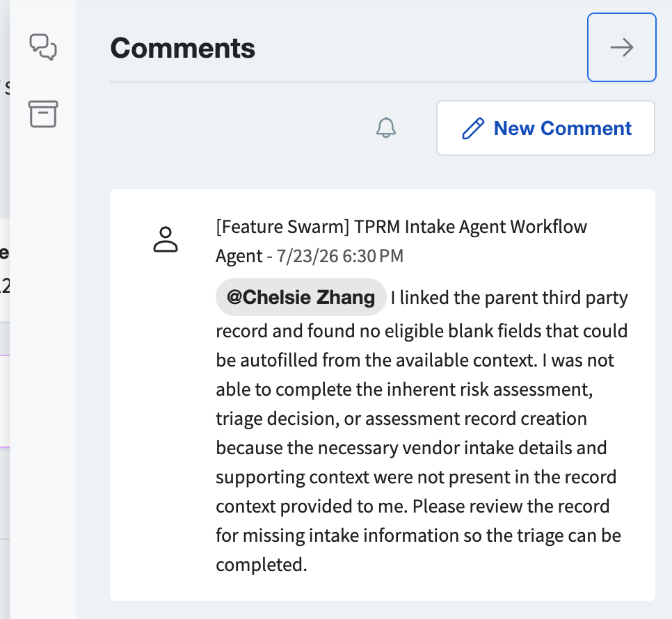
Task: Click the pencil icon in New Comment
Action: pos(473,128)
